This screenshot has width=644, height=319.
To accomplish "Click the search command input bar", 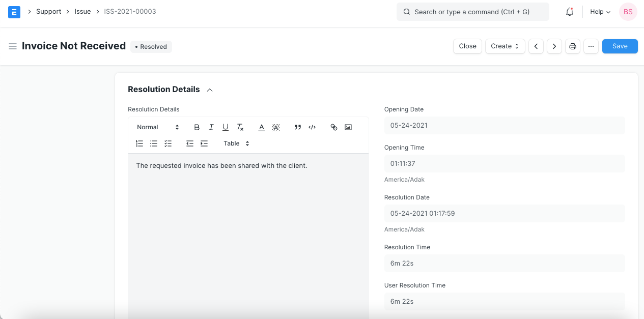I will (x=472, y=12).
